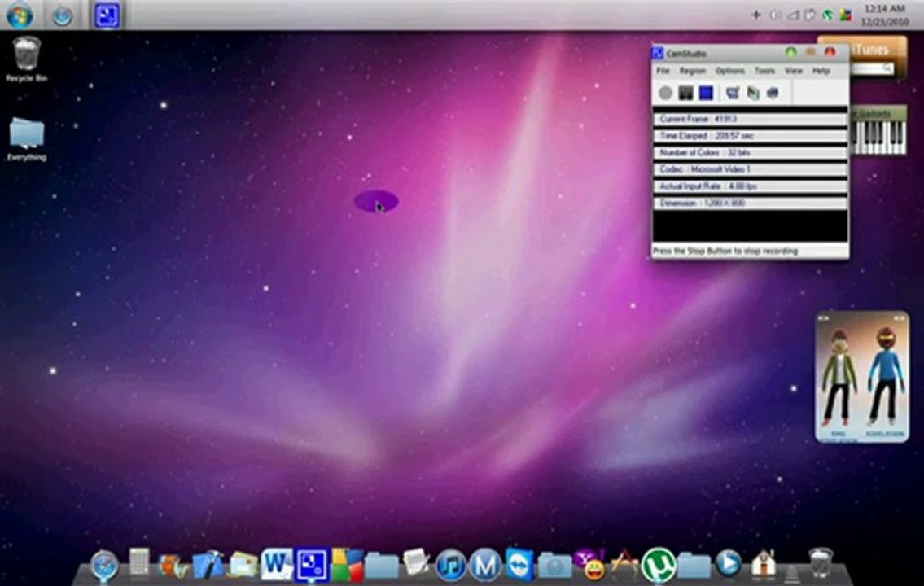Click the Dimension status line
The height and width of the screenshot is (586, 924).
(x=750, y=203)
